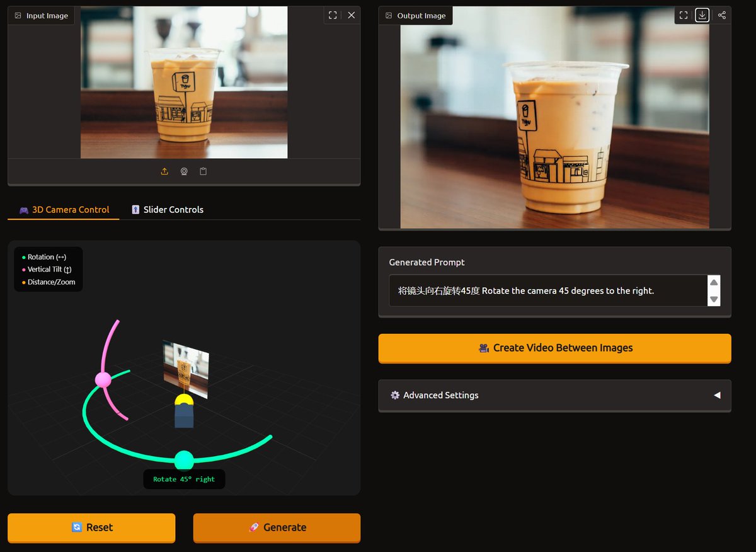
Task: Click inside the Generated Prompt text field
Action: point(547,290)
